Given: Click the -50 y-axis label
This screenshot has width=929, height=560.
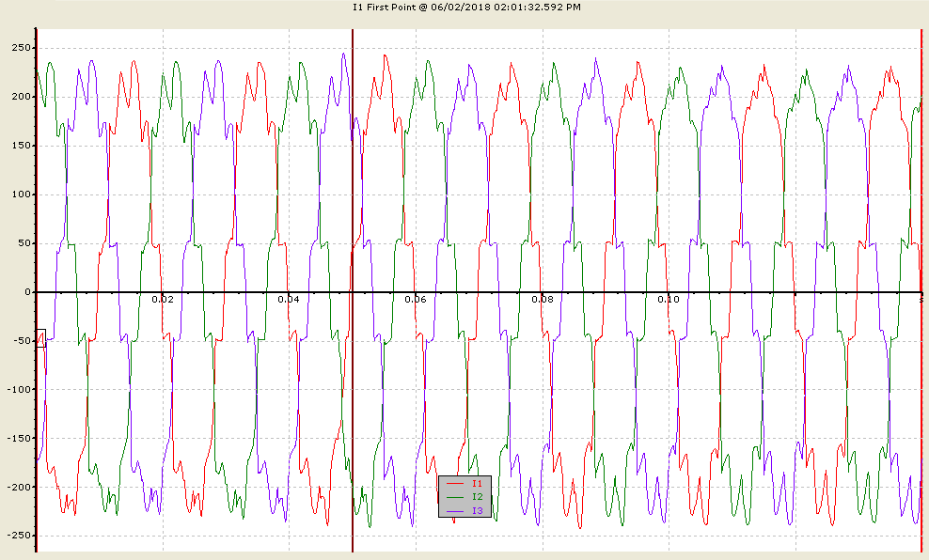Looking at the screenshot, I should point(21,340).
